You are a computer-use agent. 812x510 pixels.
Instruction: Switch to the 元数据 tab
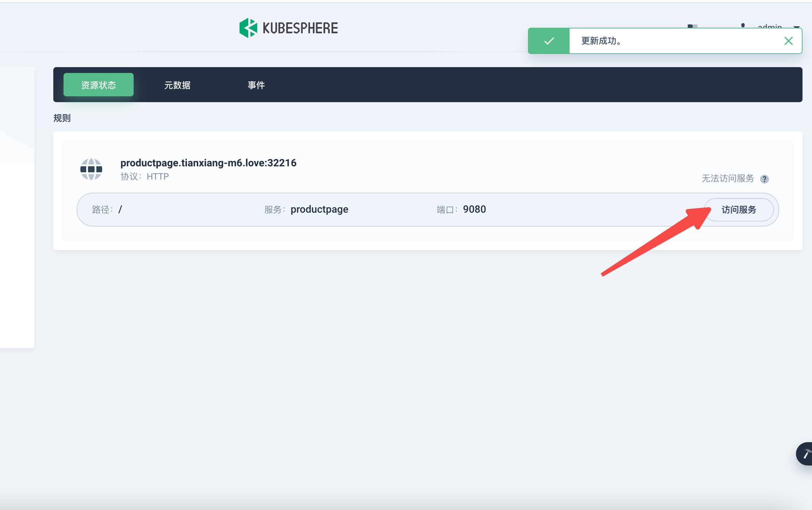(x=177, y=85)
